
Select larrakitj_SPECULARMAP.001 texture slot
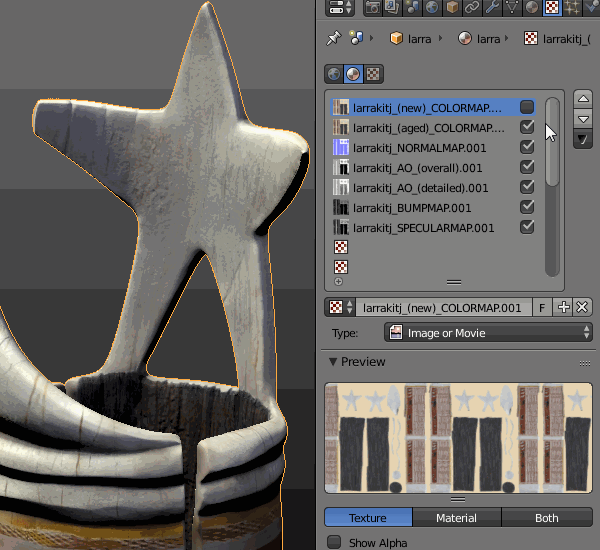(432, 228)
